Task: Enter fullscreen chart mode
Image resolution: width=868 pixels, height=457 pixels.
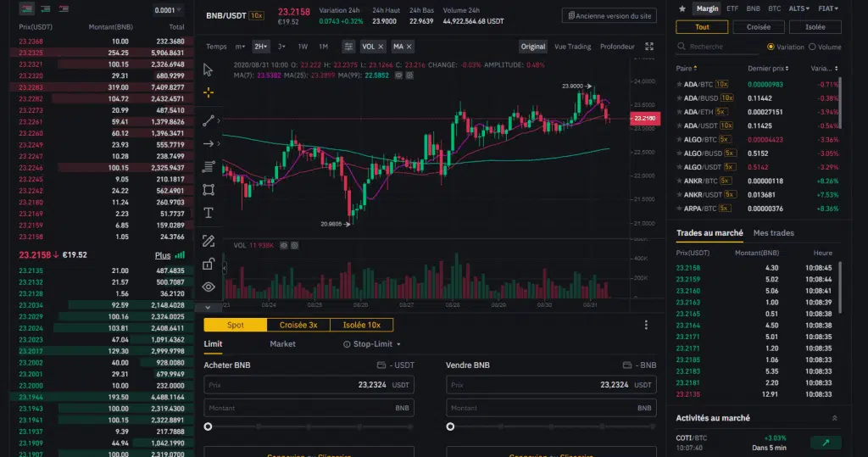Action: tap(649, 47)
